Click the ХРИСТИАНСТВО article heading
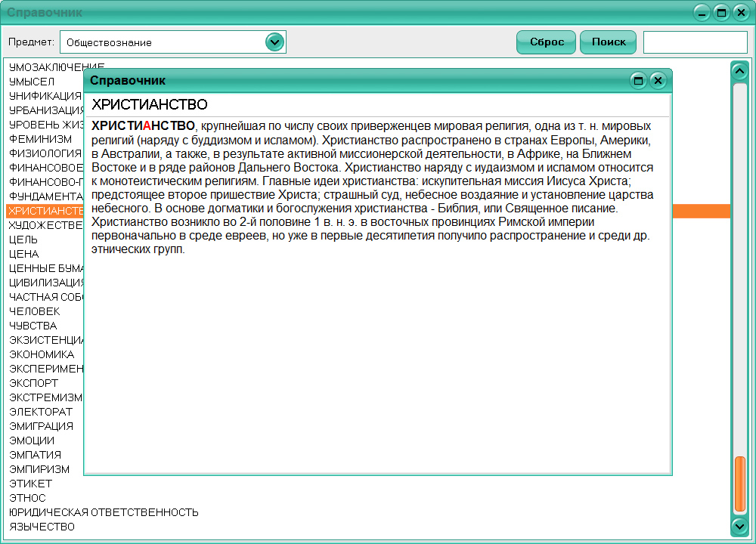Viewport: 756px width, 544px height. (x=150, y=104)
